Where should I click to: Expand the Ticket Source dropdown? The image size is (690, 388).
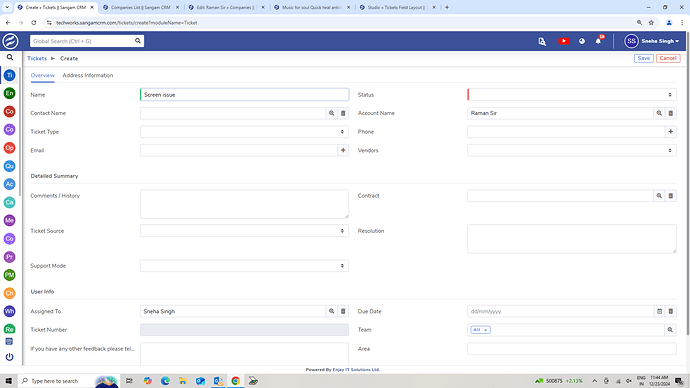point(244,231)
